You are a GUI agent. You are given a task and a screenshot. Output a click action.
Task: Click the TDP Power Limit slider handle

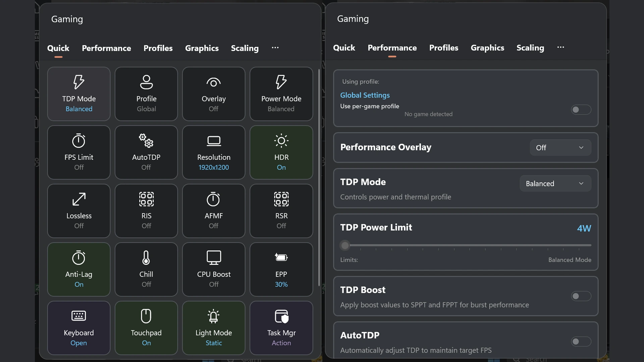click(x=345, y=245)
